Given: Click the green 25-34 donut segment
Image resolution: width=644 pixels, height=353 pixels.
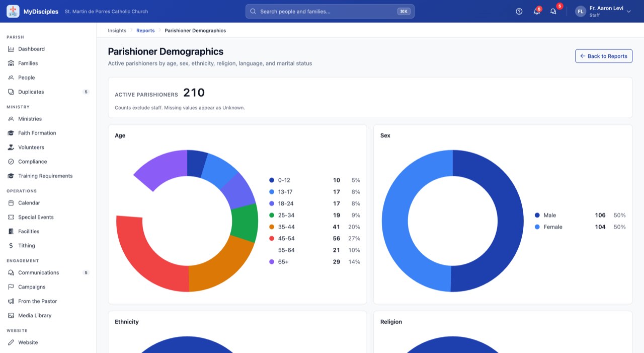Looking at the screenshot, I should click(x=245, y=223).
